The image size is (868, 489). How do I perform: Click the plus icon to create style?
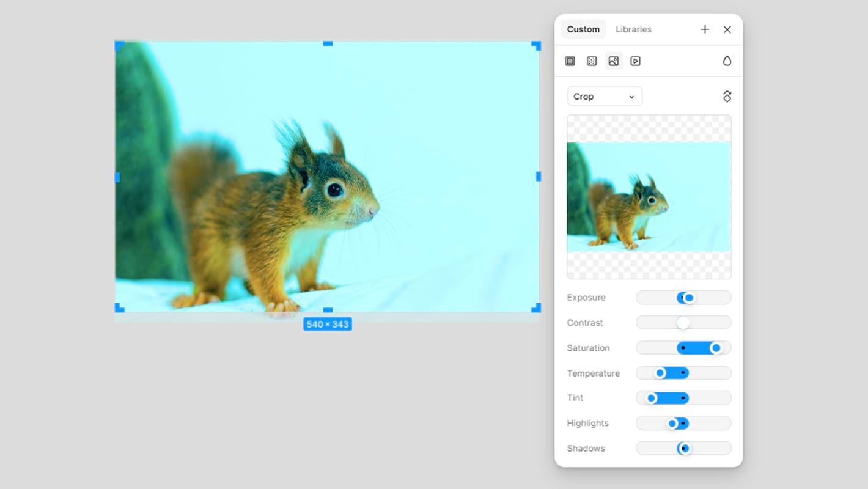(x=705, y=29)
